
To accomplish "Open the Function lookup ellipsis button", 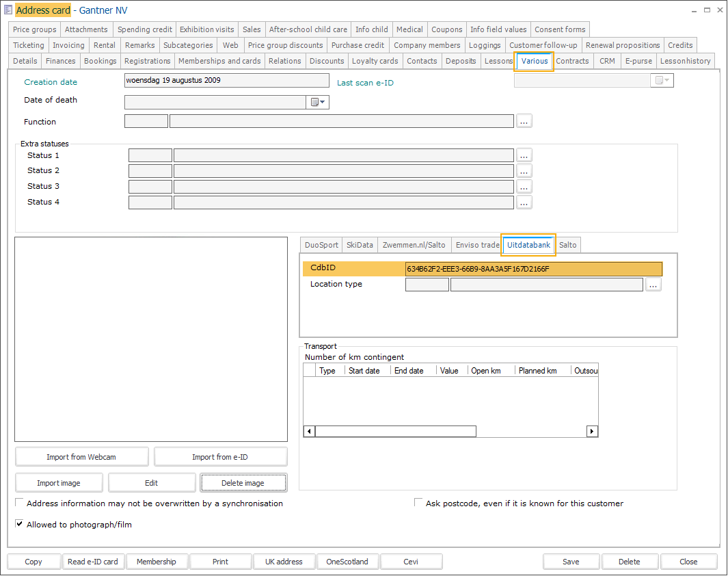I will pyautogui.click(x=524, y=121).
